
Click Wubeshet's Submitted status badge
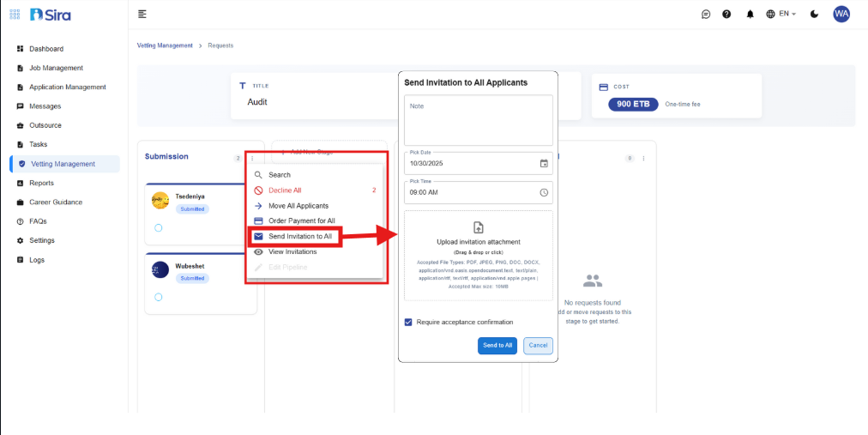[192, 278]
